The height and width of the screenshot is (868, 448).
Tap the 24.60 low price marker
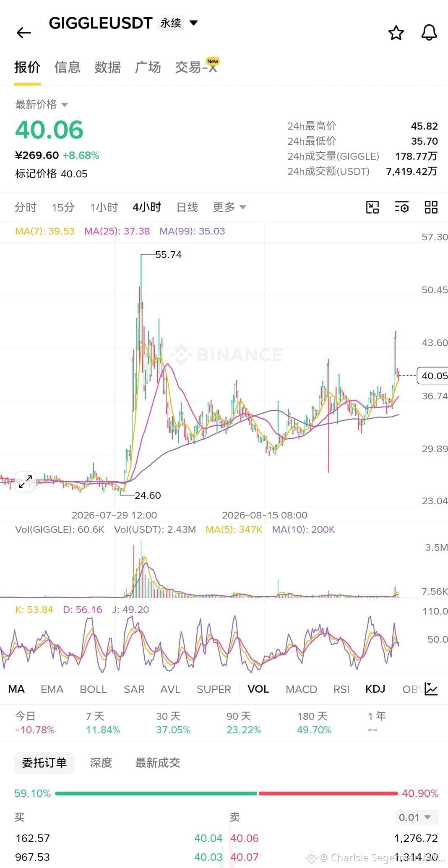click(x=148, y=495)
